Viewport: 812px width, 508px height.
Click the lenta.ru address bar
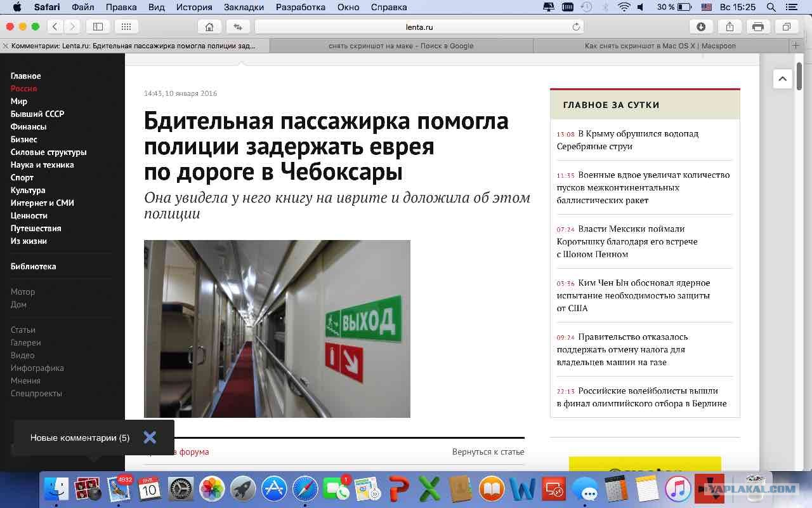click(419, 27)
